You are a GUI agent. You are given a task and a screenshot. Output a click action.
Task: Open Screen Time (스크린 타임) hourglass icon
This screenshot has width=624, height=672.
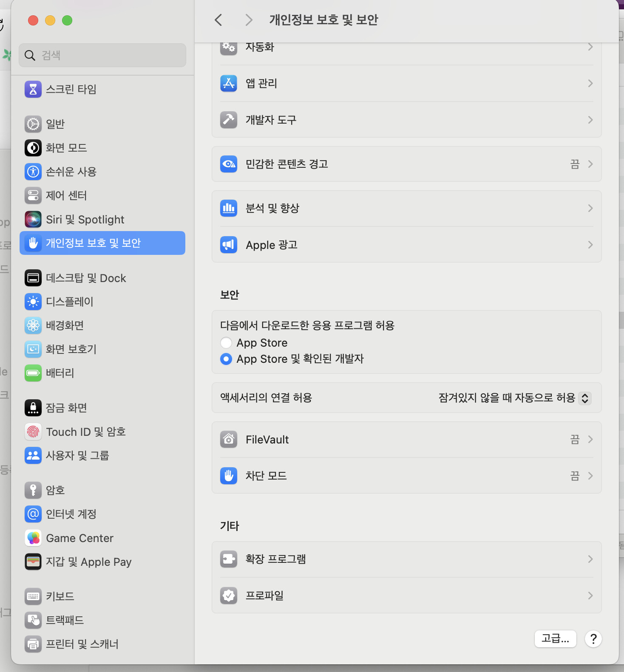[33, 89]
